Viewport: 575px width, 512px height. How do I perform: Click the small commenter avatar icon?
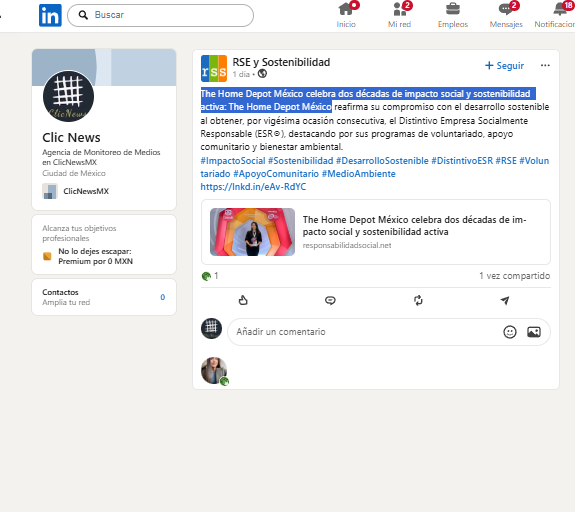point(211,328)
